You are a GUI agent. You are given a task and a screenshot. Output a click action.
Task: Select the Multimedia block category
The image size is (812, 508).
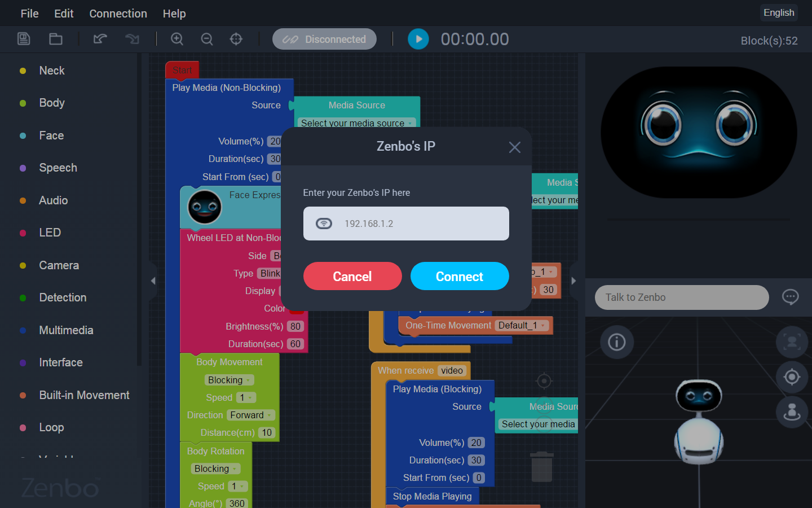[x=66, y=330]
